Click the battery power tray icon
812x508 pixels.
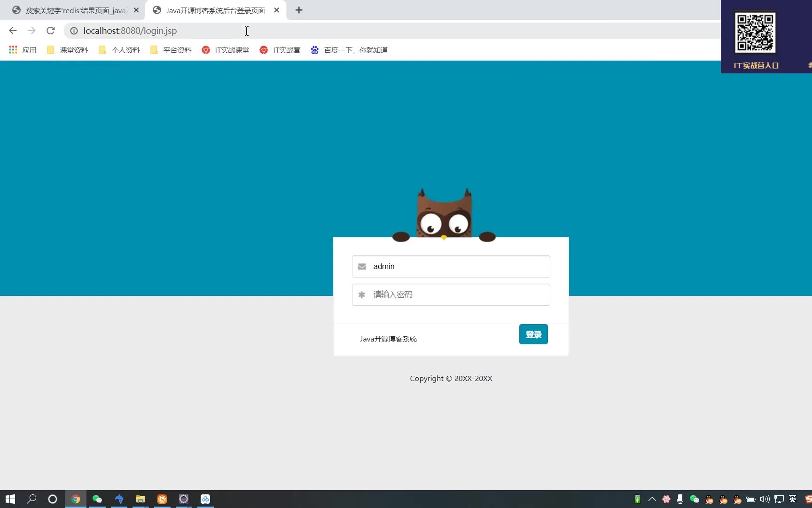(751, 499)
